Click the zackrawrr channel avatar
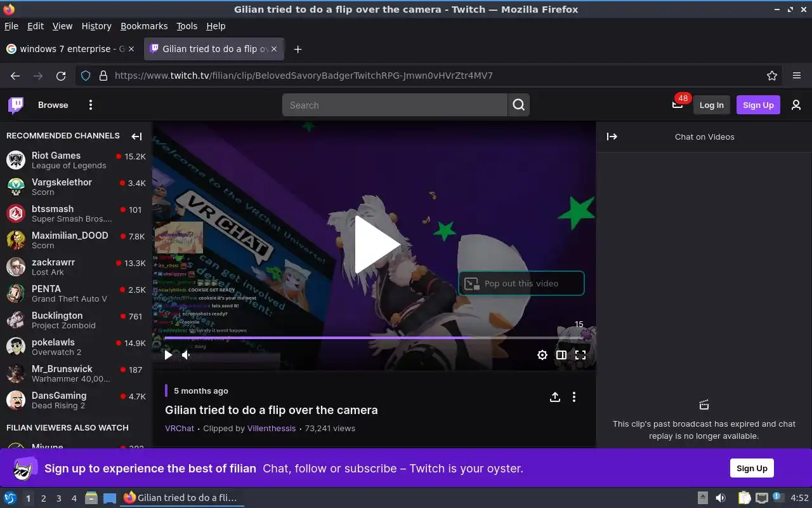The height and width of the screenshot is (508, 812). 16,267
